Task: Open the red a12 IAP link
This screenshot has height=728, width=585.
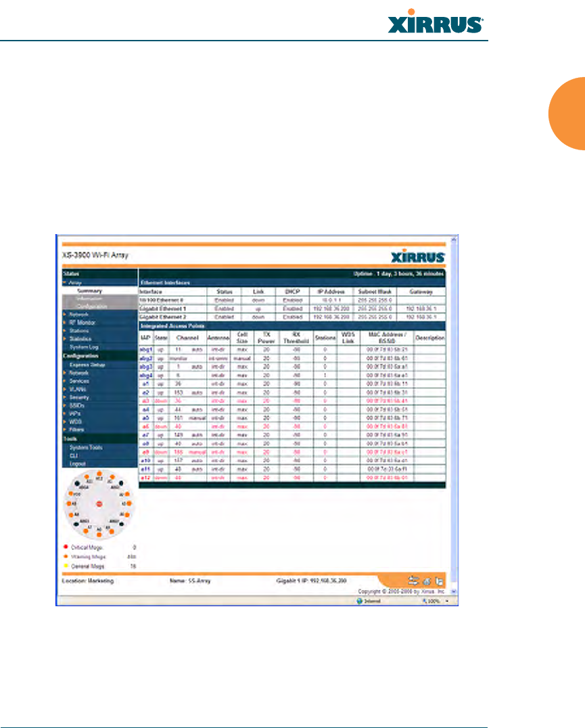Action: tap(145, 478)
